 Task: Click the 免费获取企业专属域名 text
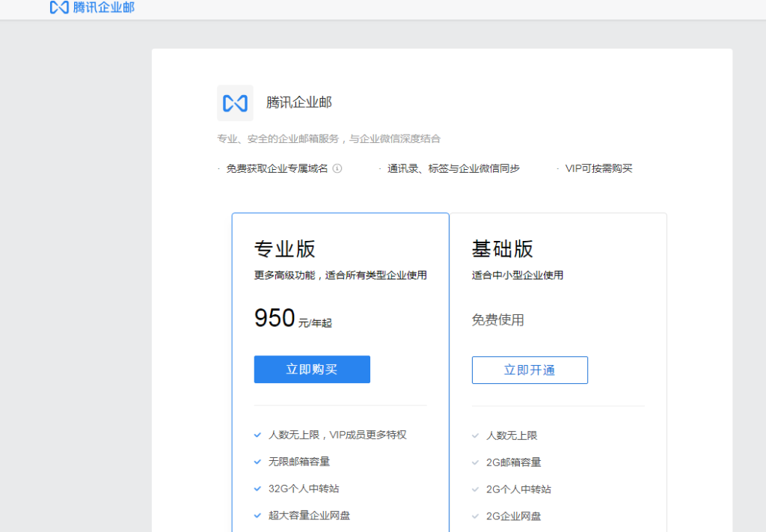pyautogui.click(x=277, y=168)
